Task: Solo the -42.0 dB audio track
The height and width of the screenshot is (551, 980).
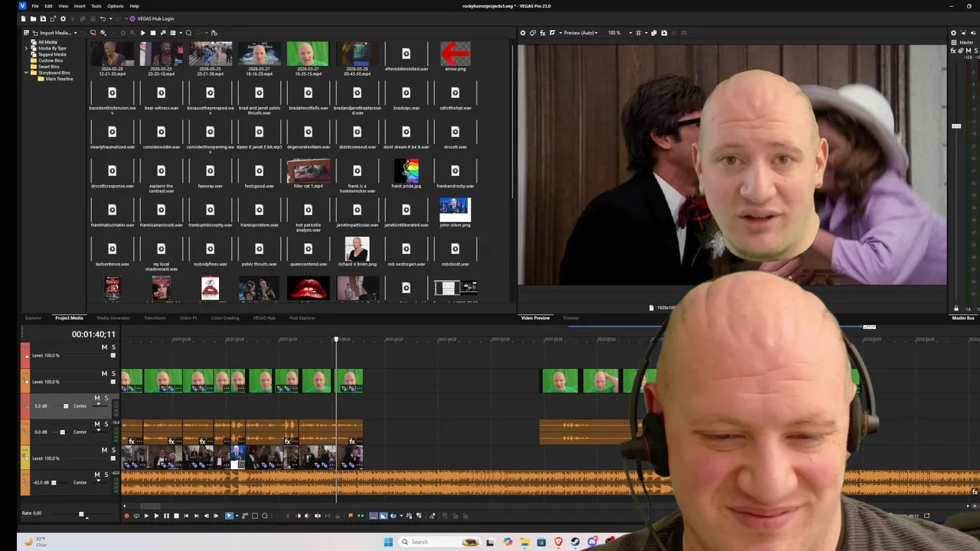Action: tap(106, 474)
